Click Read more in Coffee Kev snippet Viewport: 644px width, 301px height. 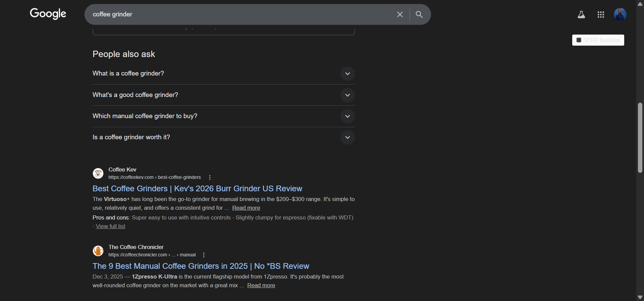[246, 208]
